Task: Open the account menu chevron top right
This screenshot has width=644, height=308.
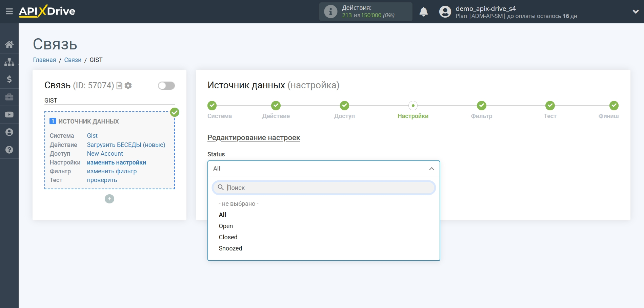Action: tap(635, 11)
